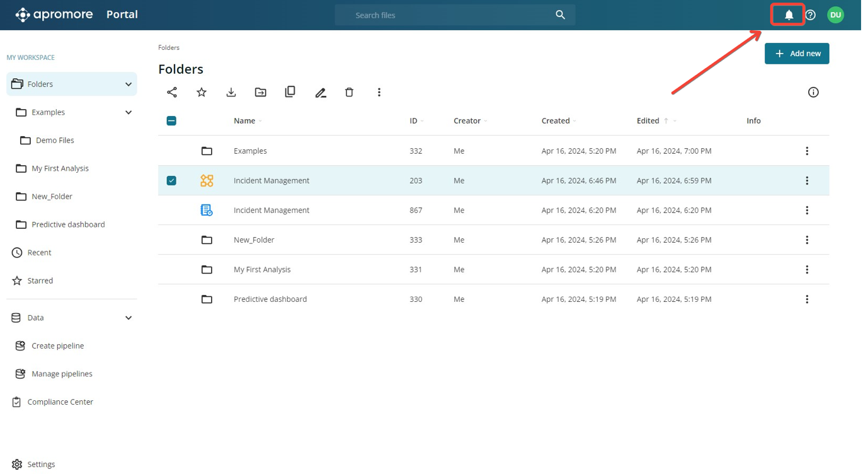
Task: Collapse the Examples folder chevron
Action: tap(128, 112)
